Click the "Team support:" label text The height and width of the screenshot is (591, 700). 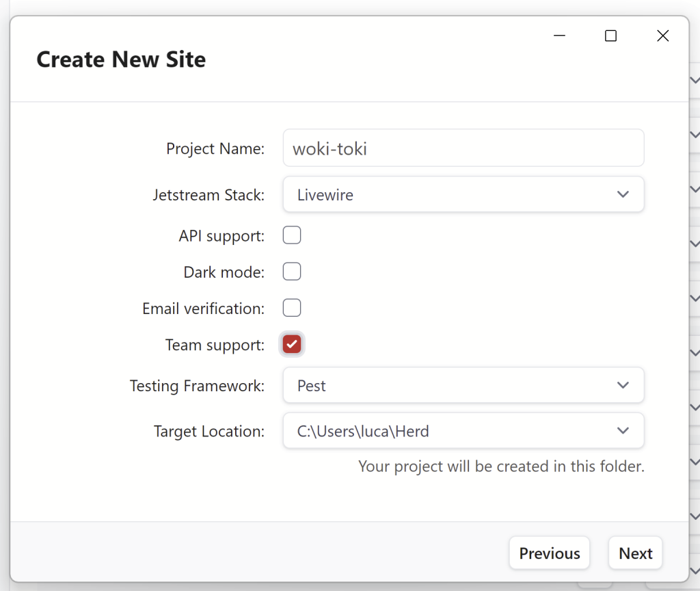pos(215,345)
